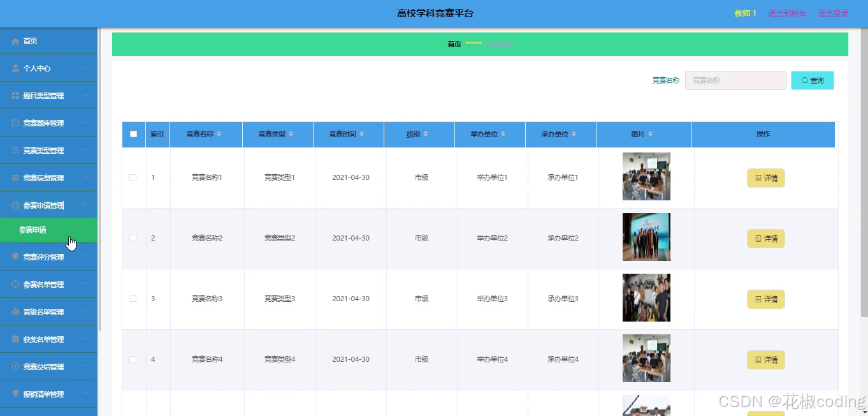868x416 pixels.
Task: Sort table by 举办单位 column arrows
Action: click(x=503, y=134)
